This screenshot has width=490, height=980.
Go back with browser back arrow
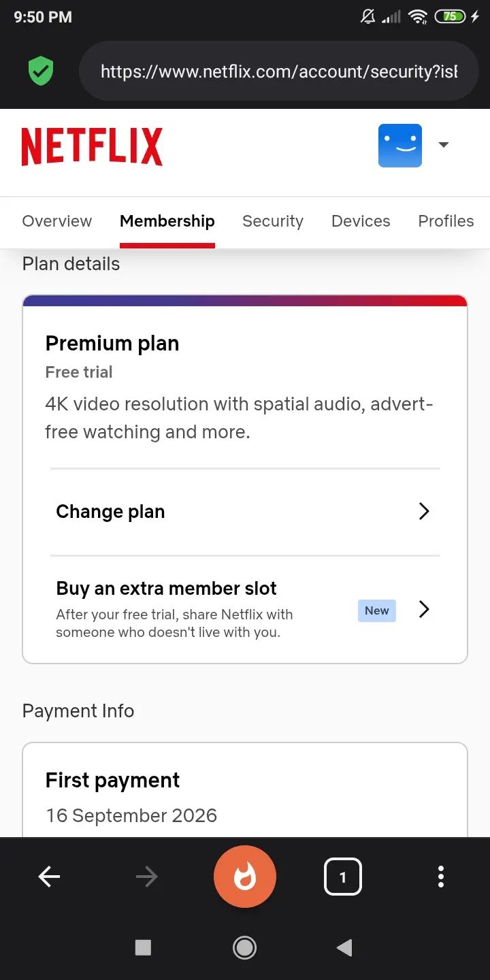[x=49, y=877]
